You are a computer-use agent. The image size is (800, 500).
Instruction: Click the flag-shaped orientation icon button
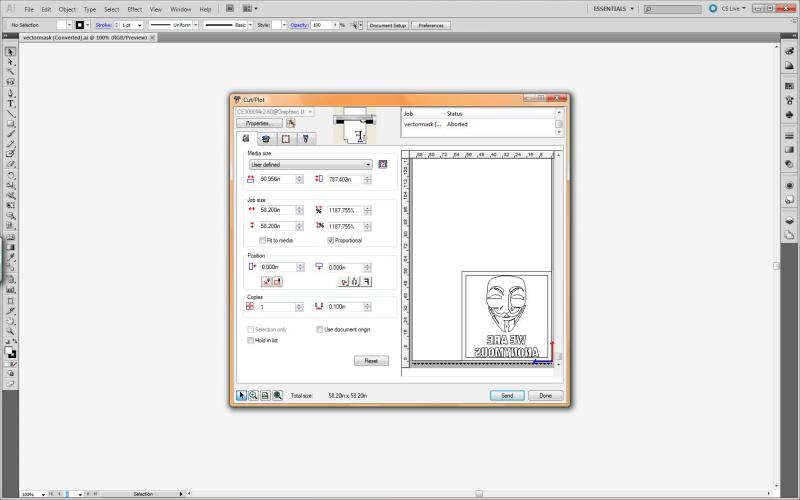[366, 282]
